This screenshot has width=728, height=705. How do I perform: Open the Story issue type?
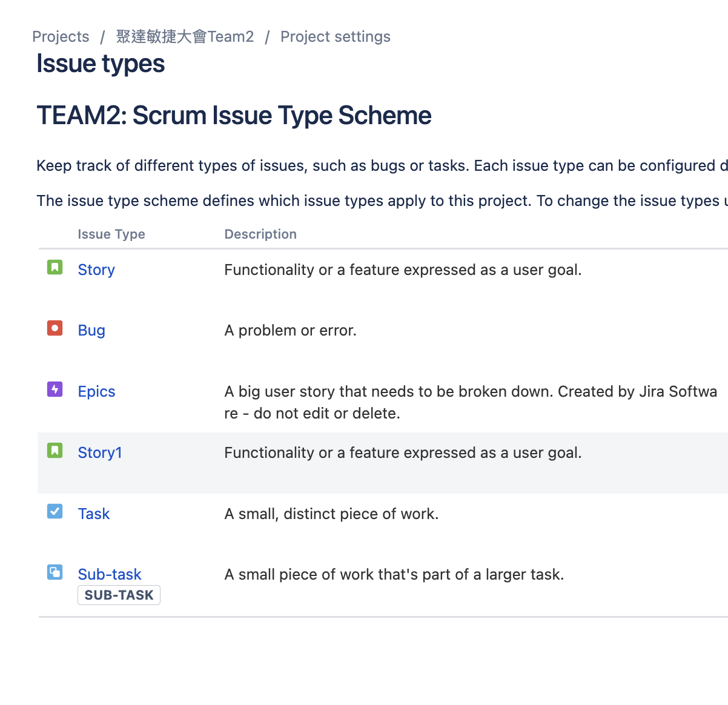(x=96, y=270)
